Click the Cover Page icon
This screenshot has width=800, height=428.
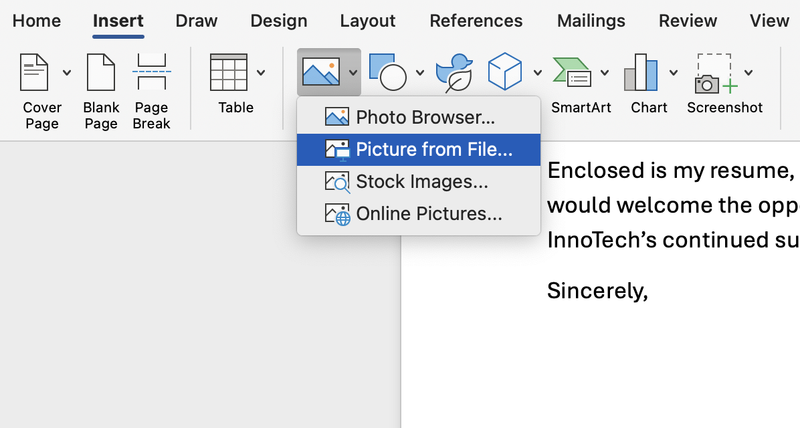(x=35, y=73)
